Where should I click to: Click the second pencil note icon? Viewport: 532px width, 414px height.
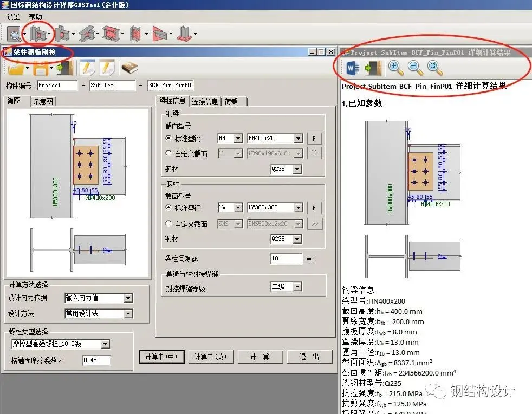click(107, 68)
